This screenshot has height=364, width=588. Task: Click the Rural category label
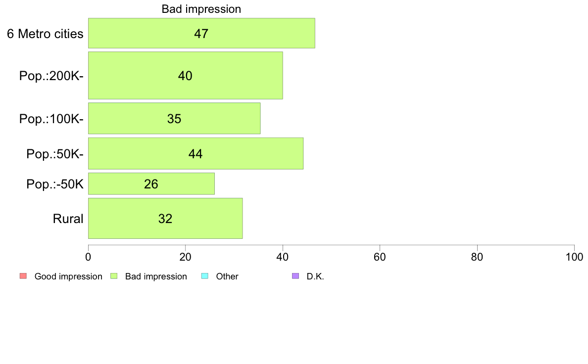(x=68, y=219)
